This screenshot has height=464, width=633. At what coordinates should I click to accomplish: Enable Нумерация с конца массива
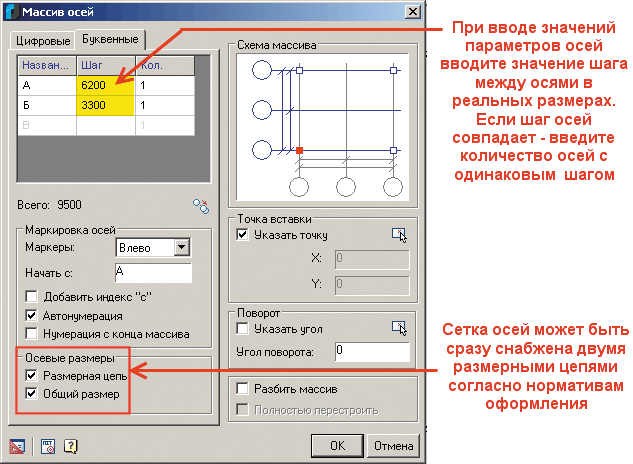pyautogui.click(x=31, y=334)
